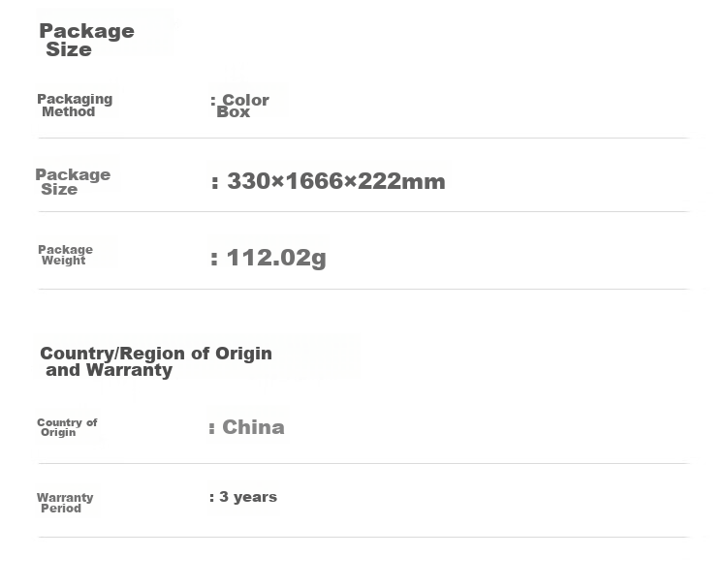Select the Package Weight label
Image resolution: width=727 pixels, height=588 pixels.
65,255
